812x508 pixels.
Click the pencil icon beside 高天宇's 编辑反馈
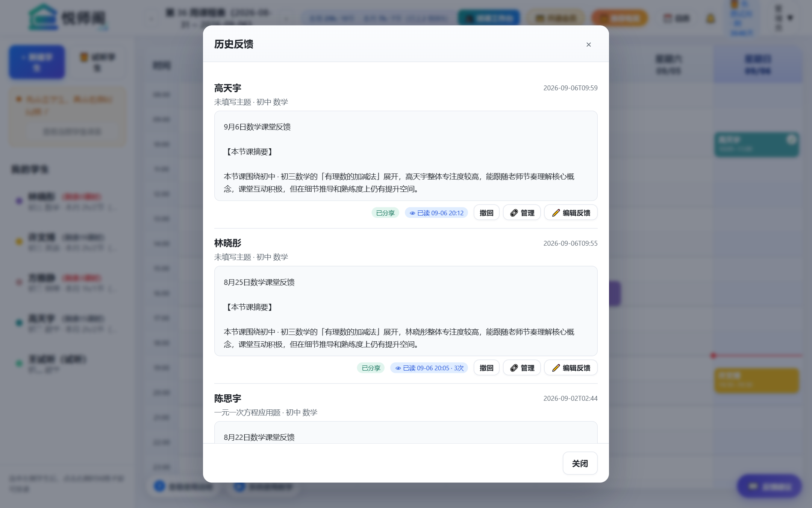point(556,213)
